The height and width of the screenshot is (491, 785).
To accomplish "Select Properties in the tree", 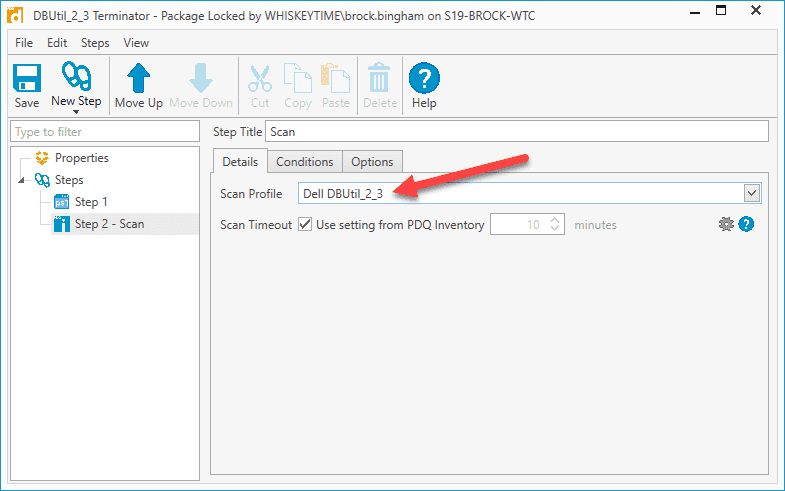I will (x=82, y=158).
